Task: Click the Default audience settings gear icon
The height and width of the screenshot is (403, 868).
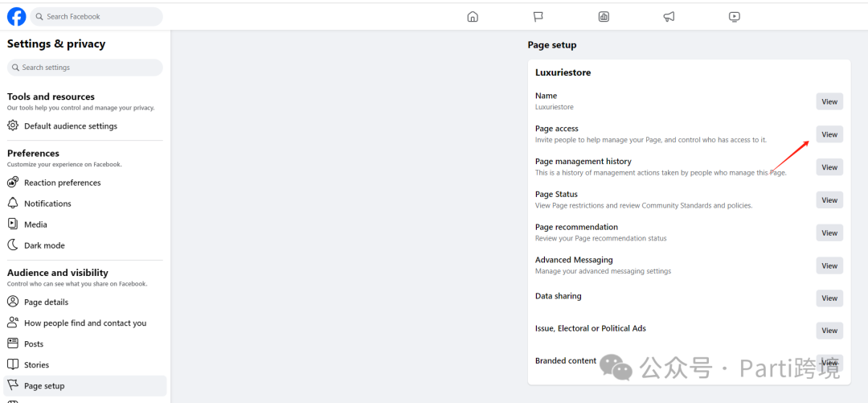Action: pos(13,125)
